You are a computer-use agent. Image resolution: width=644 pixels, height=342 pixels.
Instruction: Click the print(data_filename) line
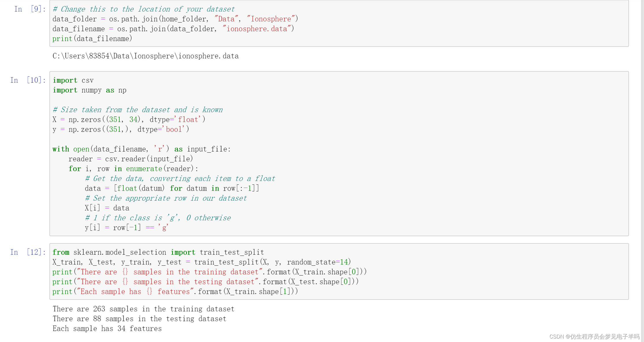pyautogui.click(x=92, y=38)
